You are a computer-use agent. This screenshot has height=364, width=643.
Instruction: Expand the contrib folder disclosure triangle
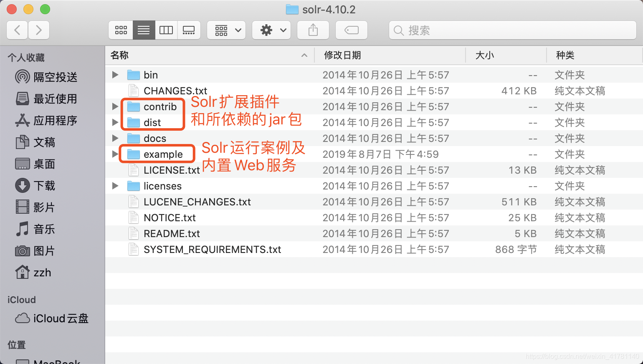(115, 106)
